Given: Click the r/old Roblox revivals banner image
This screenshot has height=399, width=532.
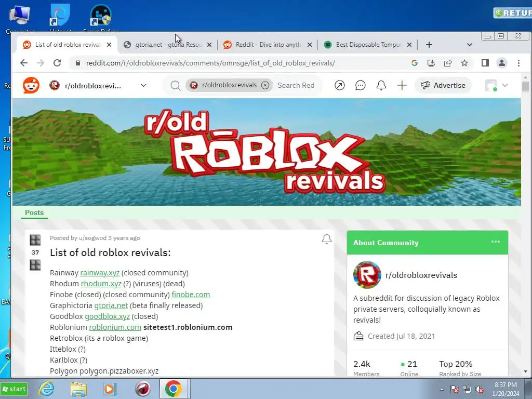Looking at the screenshot, I should tap(267, 152).
